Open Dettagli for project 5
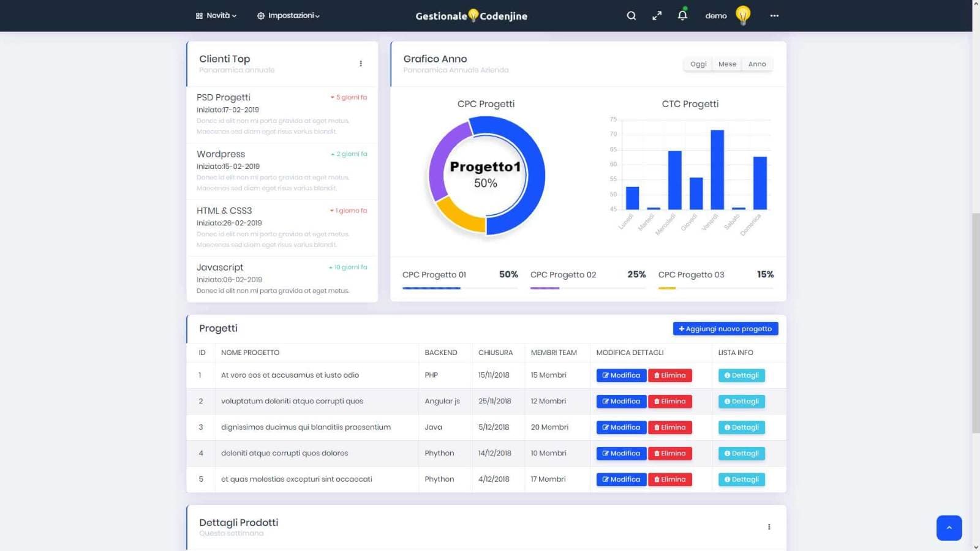Screen dimensions: 980x551 pos(741,479)
